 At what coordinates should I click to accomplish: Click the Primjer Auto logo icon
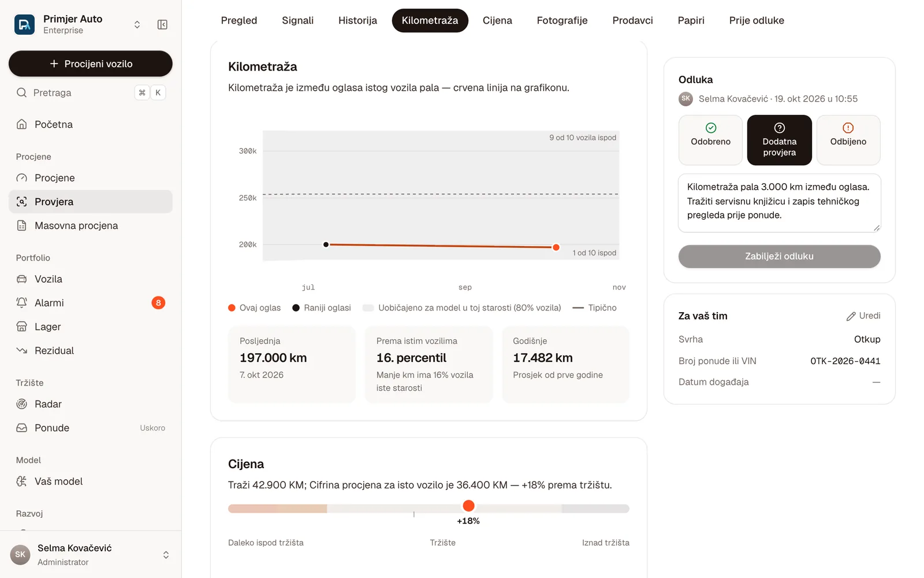click(x=24, y=24)
